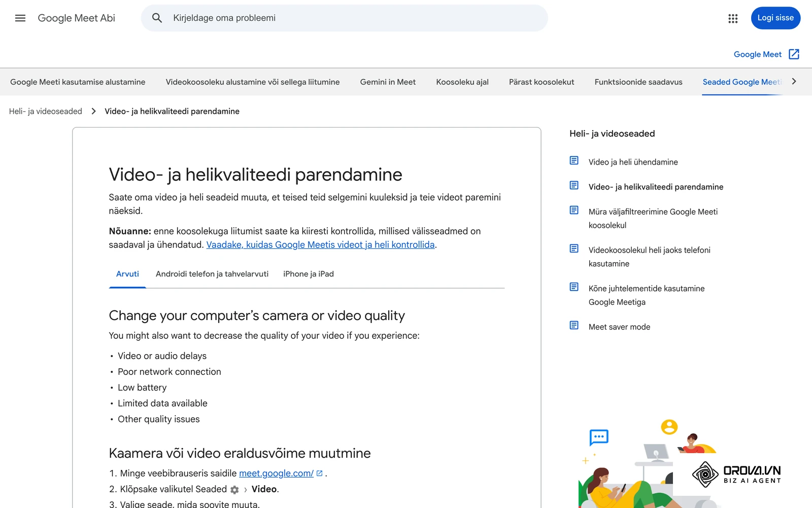812x508 pixels.
Task: Click article icon beside Kõne juhtelementide kasutamine
Action: (x=574, y=287)
